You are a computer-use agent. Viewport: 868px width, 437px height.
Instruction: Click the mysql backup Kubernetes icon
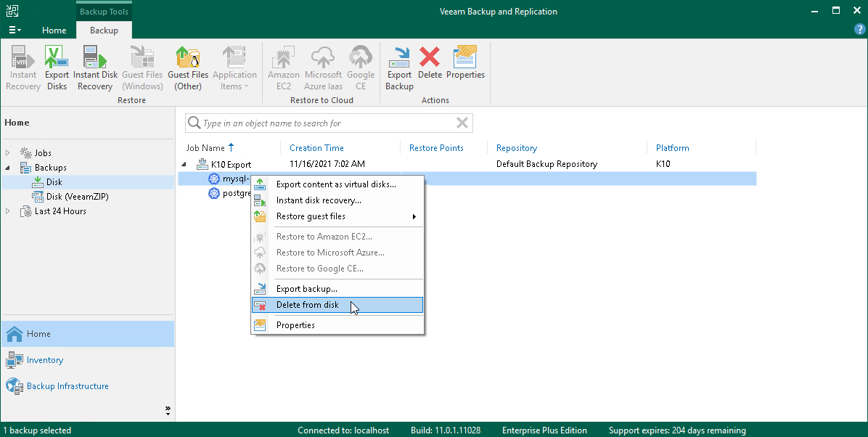(213, 179)
